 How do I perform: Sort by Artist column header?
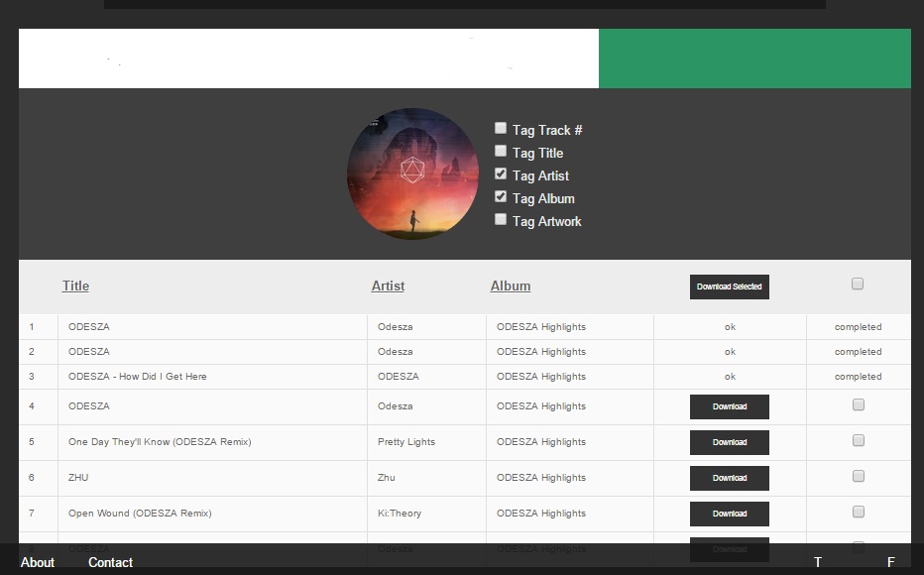click(388, 287)
